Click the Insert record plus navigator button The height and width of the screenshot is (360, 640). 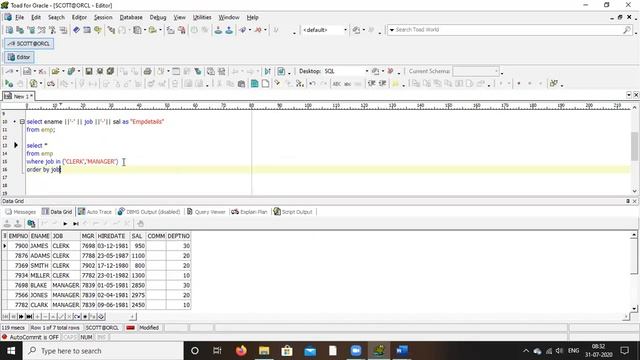pyautogui.click(x=37, y=316)
